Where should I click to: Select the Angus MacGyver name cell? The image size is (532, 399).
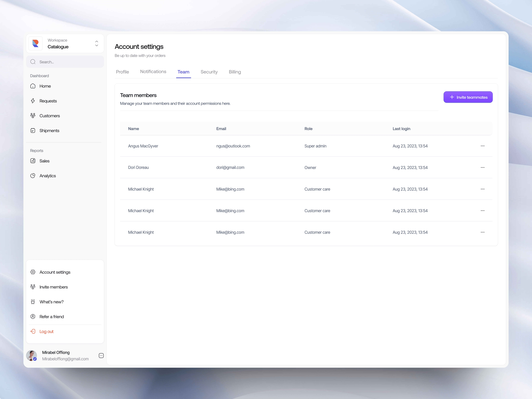(143, 146)
